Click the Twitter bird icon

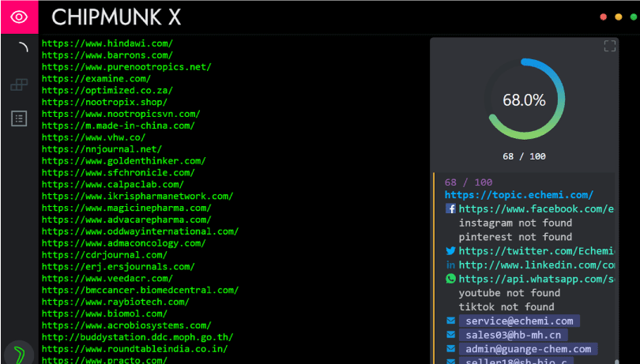[x=450, y=251]
